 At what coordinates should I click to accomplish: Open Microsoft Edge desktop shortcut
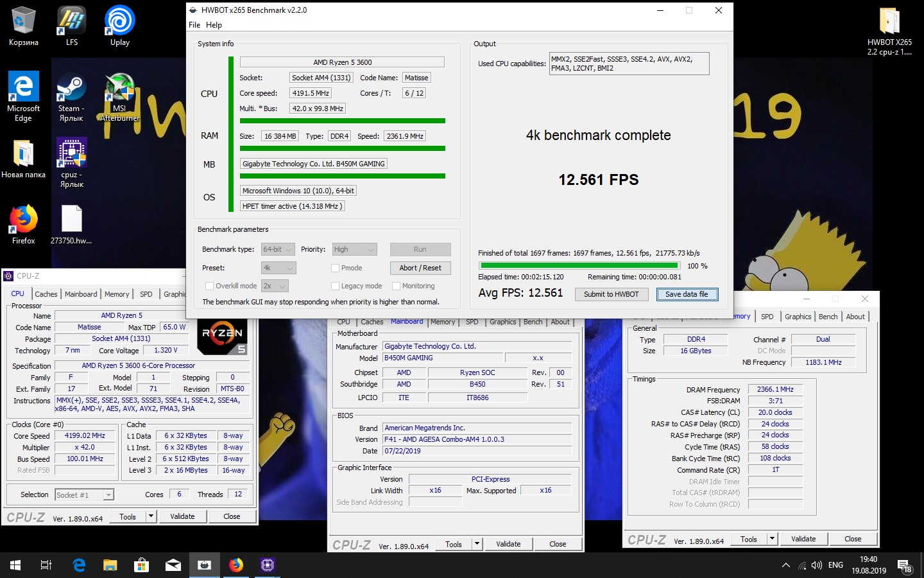[x=23, y=96]
